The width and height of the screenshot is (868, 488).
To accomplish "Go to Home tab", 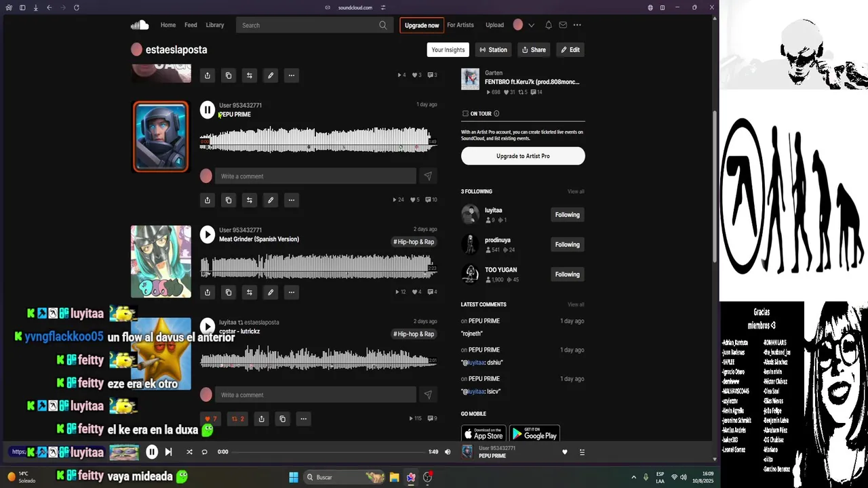I will point(168,25).
